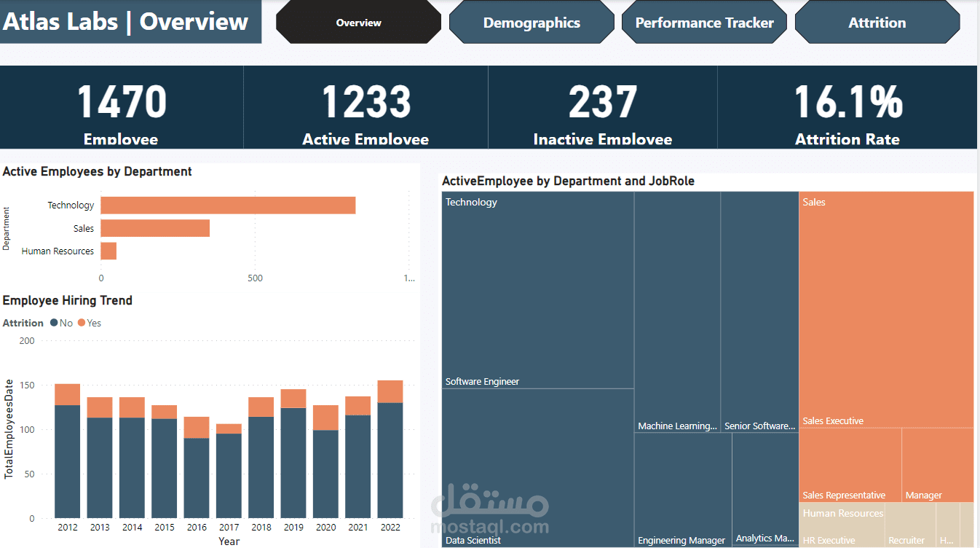Click the Human Resources bar
The height and width of the screenshot is (548, 980).
tap(108, 251)
